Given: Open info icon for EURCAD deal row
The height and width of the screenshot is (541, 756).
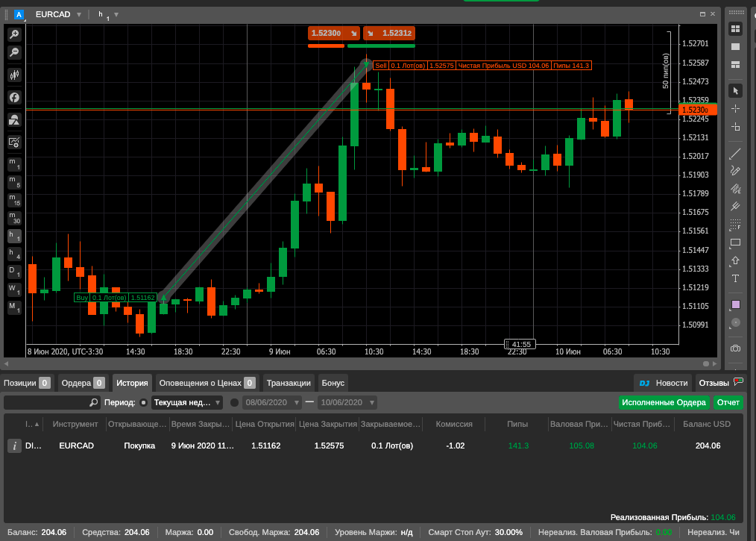Looking at the screenshot, I should (14, 446).
